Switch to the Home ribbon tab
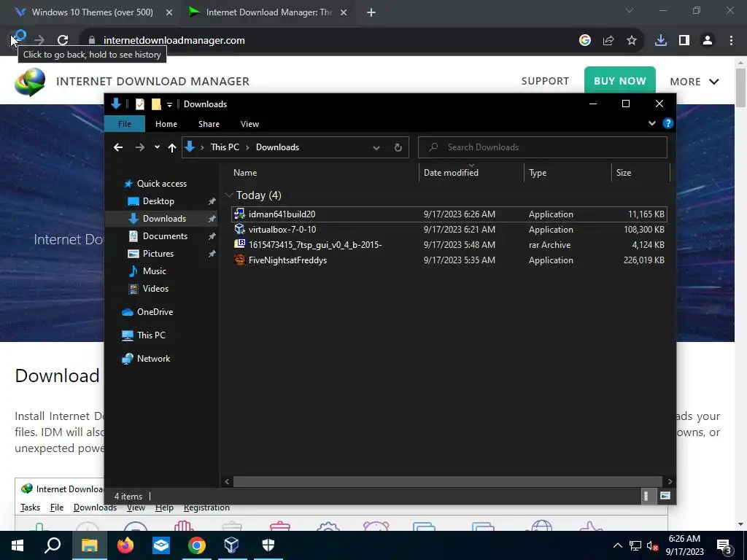The width and height of the screenshot is (747, 560). (166, 124)
